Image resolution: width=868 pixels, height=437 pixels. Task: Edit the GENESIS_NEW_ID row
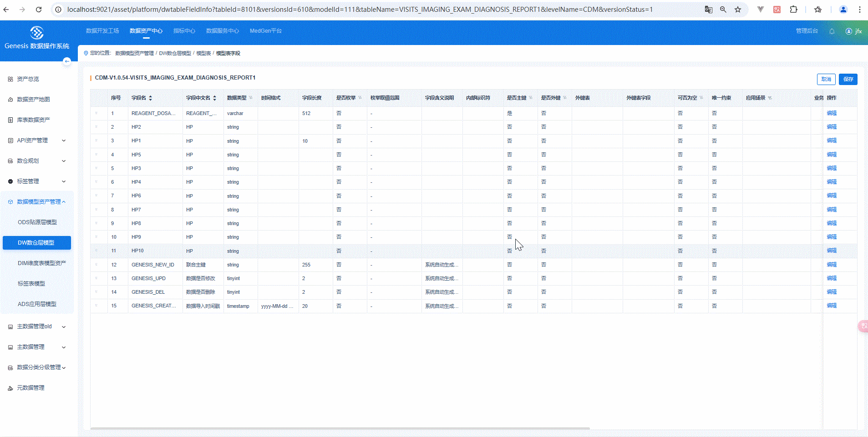tap(832, 265)
